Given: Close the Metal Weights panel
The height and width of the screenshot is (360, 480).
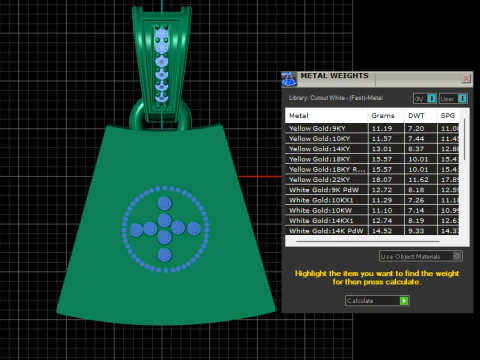Looking at the screenshot, I should [x=466, y=79].
